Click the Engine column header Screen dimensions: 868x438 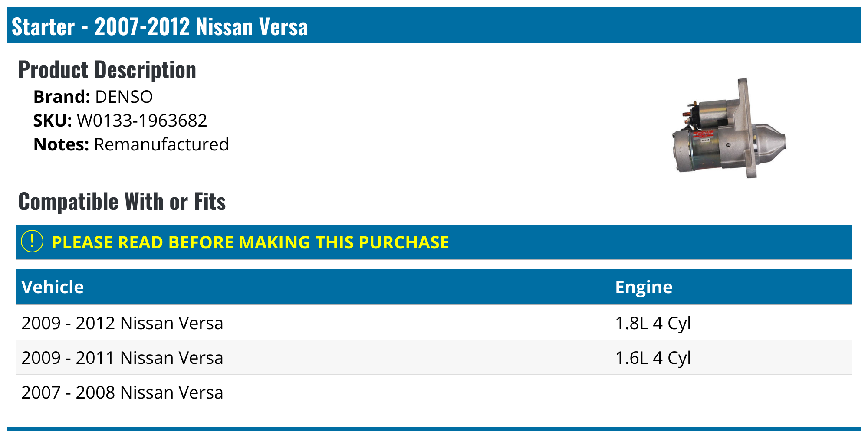point(644,287)
